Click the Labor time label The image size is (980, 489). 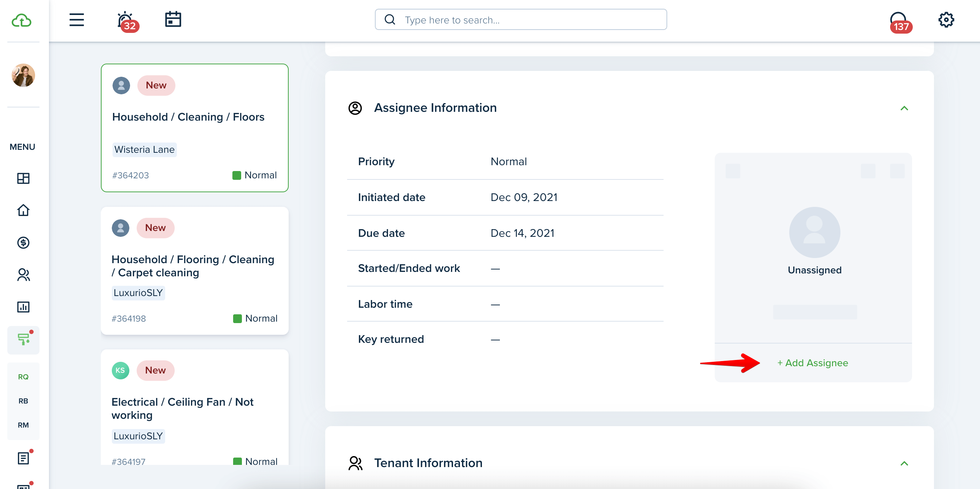pos(385,304)
